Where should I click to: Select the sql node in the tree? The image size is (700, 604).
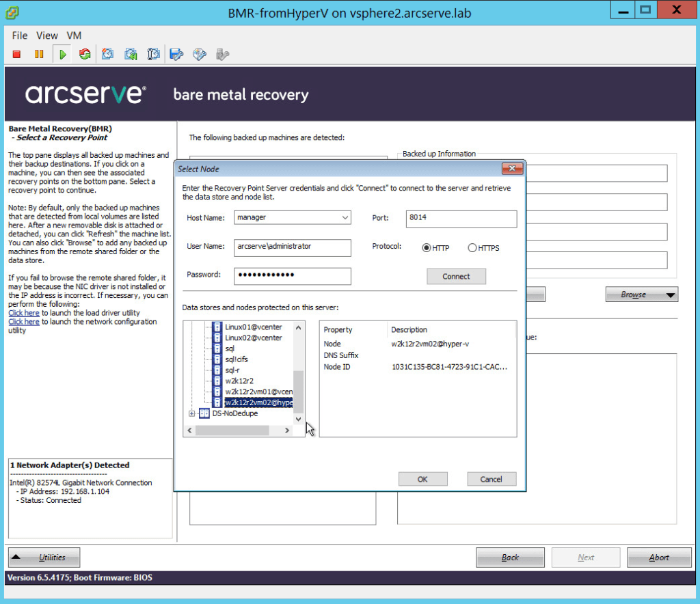click(x=230, y=348)
